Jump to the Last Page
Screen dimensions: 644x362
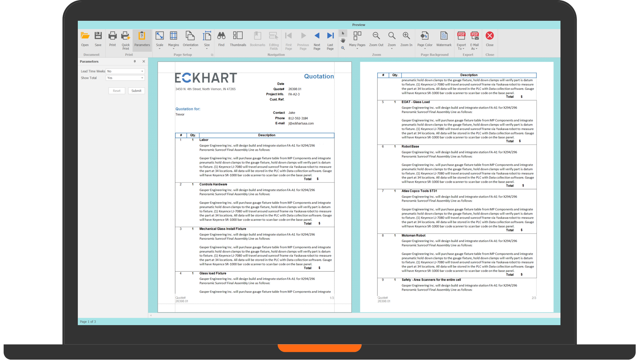coord(330,36)
